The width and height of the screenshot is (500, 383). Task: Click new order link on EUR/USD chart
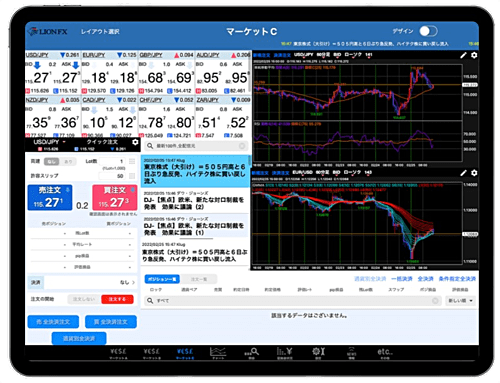pyautogui.click(x=260, y=173)
